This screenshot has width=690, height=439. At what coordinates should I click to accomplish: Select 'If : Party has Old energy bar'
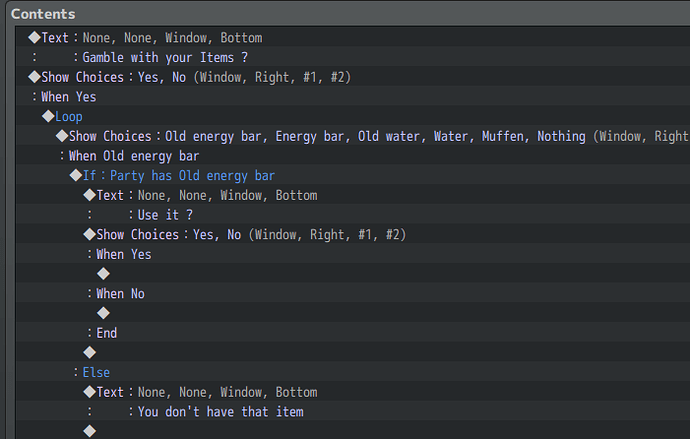coord(352,176)
